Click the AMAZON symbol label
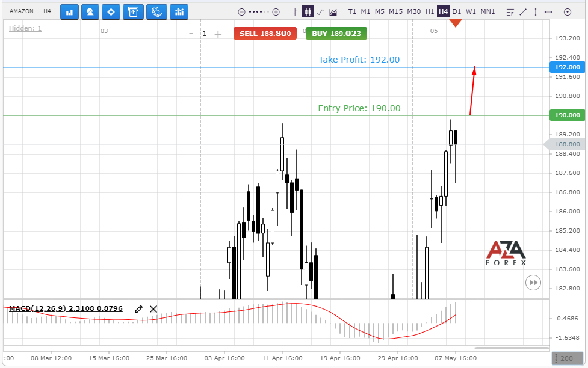Screen dimensions: 588x368 tap(22, 11)
